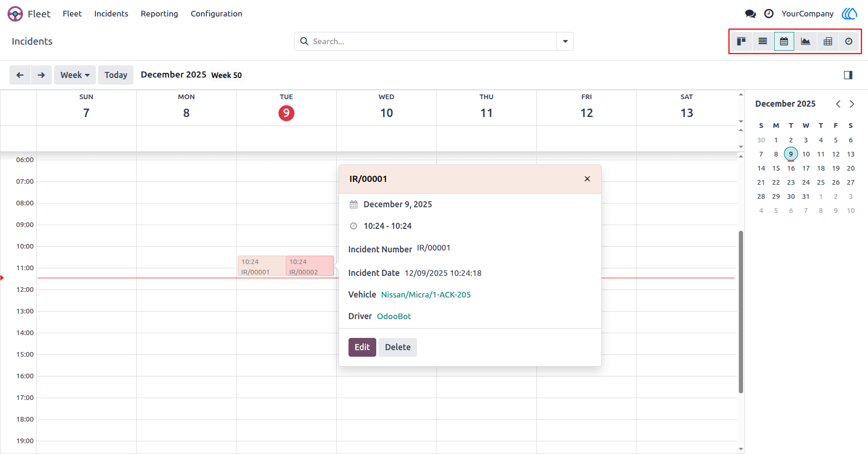
Task: Advance mini calendar to next month
Action: pos(852,104)
